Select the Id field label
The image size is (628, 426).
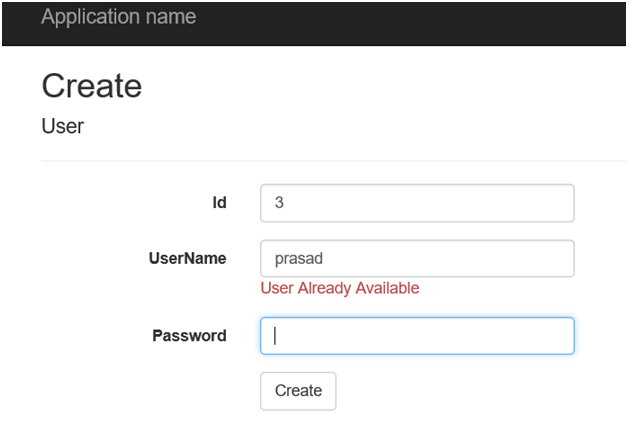(x=219, y=203)
